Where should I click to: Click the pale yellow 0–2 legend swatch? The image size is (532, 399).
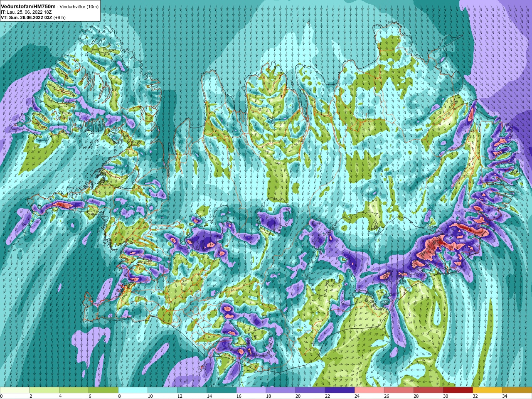(x=15, y=390)
